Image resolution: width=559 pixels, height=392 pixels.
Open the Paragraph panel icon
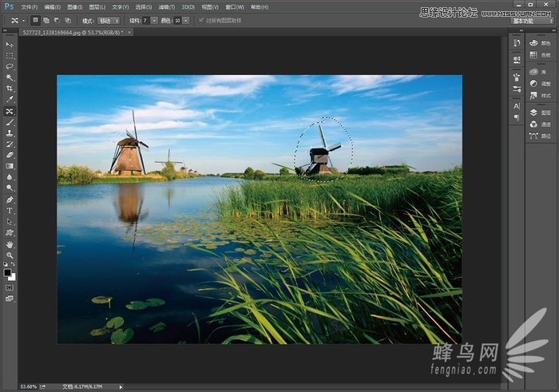(x=517, y=117)
